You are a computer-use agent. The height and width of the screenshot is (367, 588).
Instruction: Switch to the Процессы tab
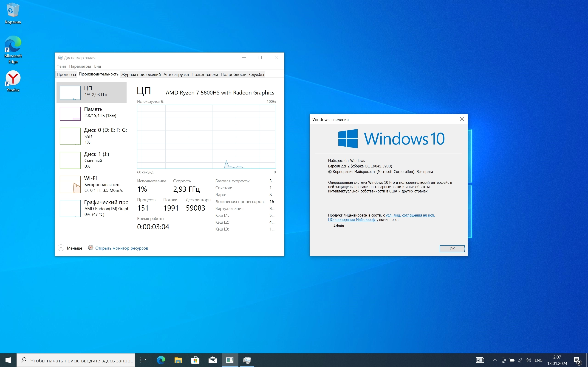coord(66,75)
